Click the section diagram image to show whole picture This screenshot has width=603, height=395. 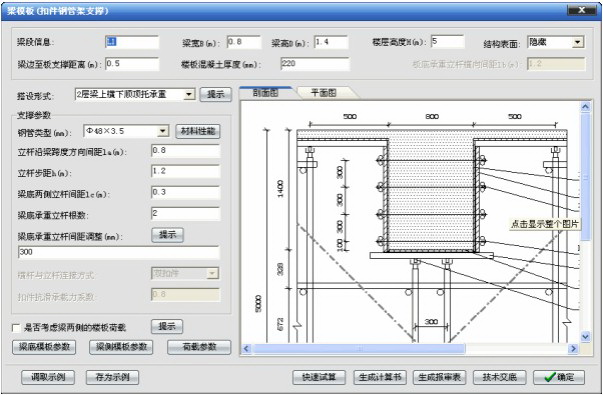click(410, 222)
